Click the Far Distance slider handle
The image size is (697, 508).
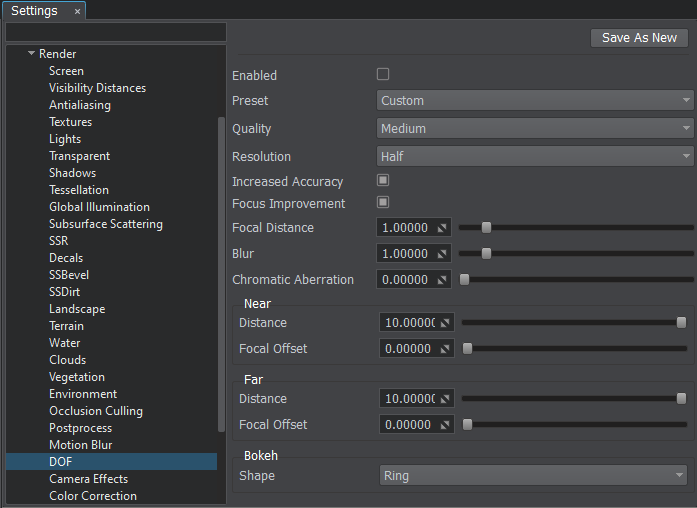coord(681,399)
